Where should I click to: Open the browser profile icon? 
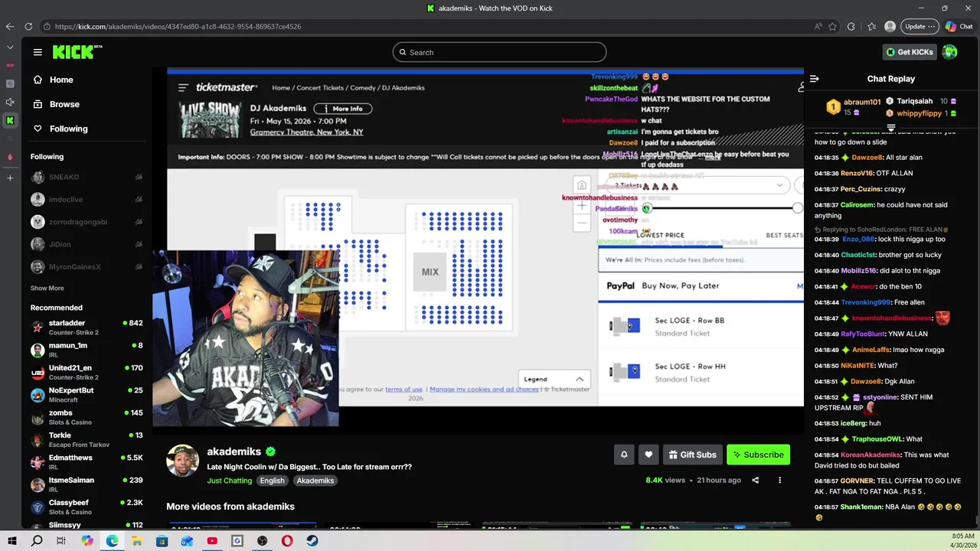coord(890,26)
